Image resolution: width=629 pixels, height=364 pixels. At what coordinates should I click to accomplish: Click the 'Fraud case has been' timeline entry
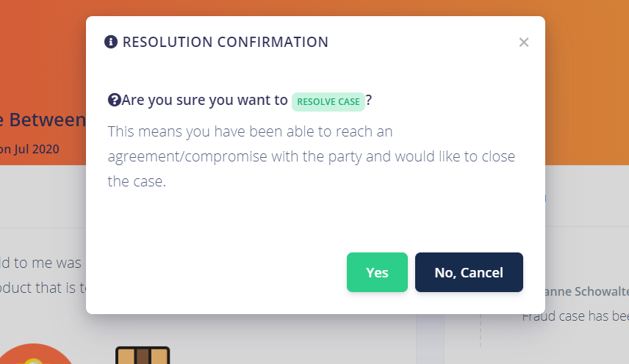point(575,316)
